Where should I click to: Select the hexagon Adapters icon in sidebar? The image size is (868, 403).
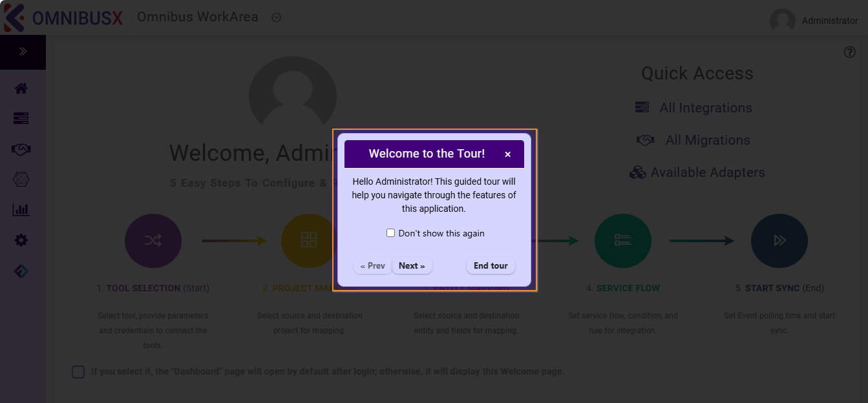tap(21, 179)
